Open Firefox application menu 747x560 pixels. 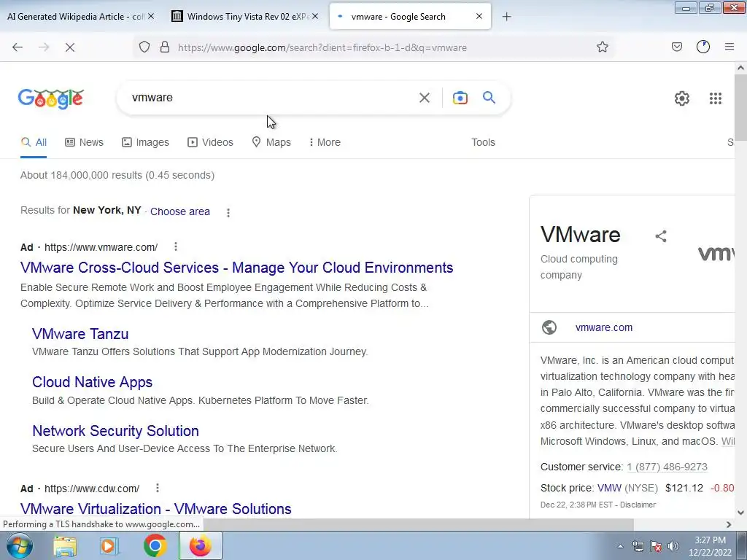click(729, 47)
